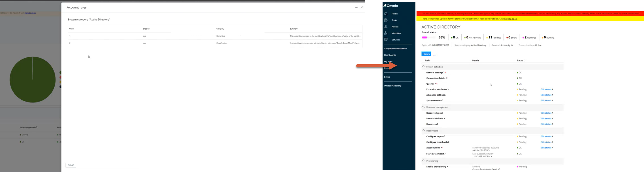Click Edit status for Account rules
The height and width of the screenshot is (172, 644).
pyautogui.click(x=547, y=148)
